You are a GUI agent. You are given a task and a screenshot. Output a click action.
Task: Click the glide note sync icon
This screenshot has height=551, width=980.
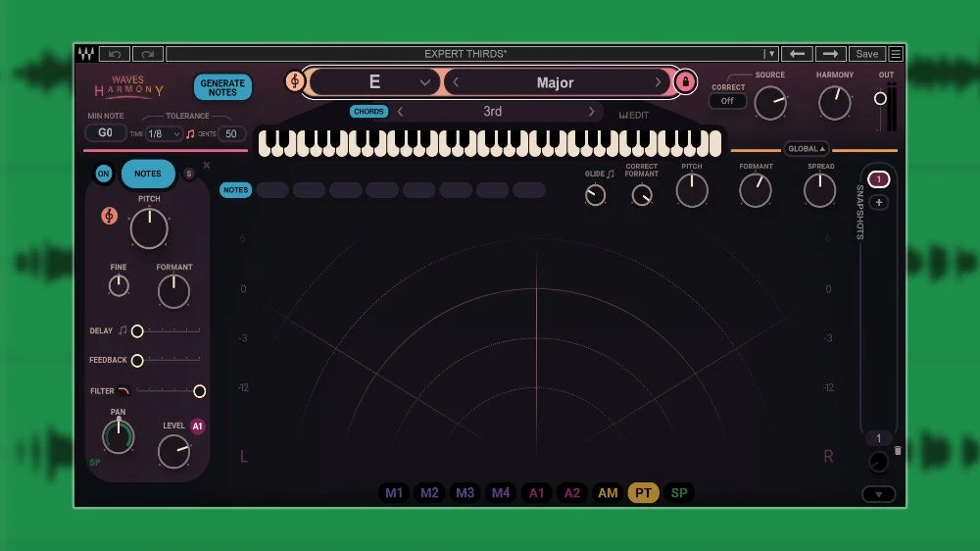611,174
